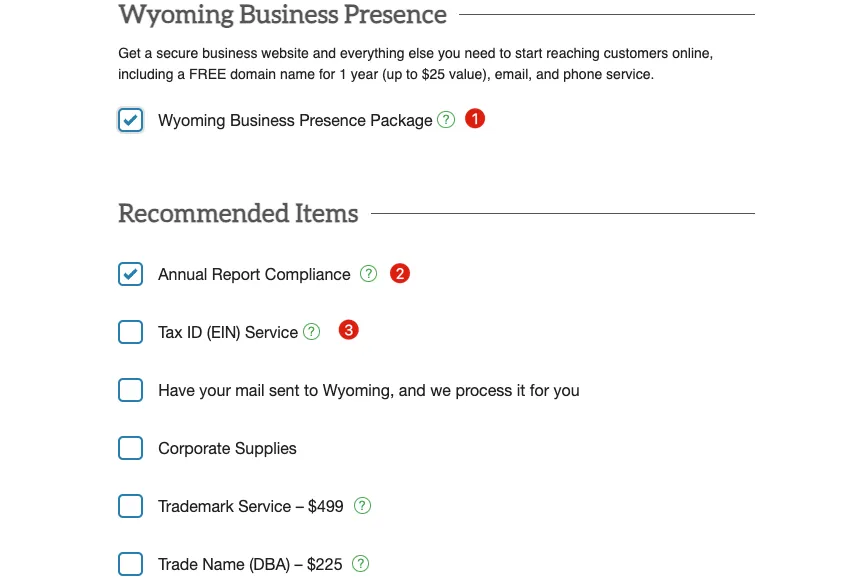Click the Recommended Items section heading
This screenshot has width=862, height=587.
(x=238, y=213)
